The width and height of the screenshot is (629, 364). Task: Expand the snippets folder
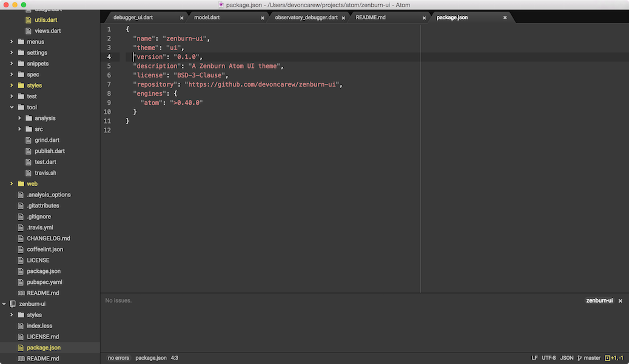(12, 64)
